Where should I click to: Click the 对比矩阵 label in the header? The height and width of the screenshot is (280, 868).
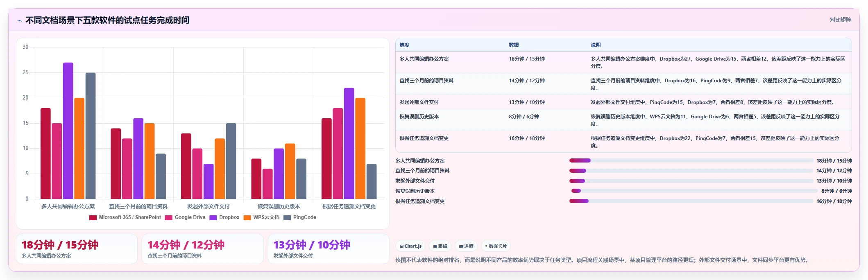point(840,20)
